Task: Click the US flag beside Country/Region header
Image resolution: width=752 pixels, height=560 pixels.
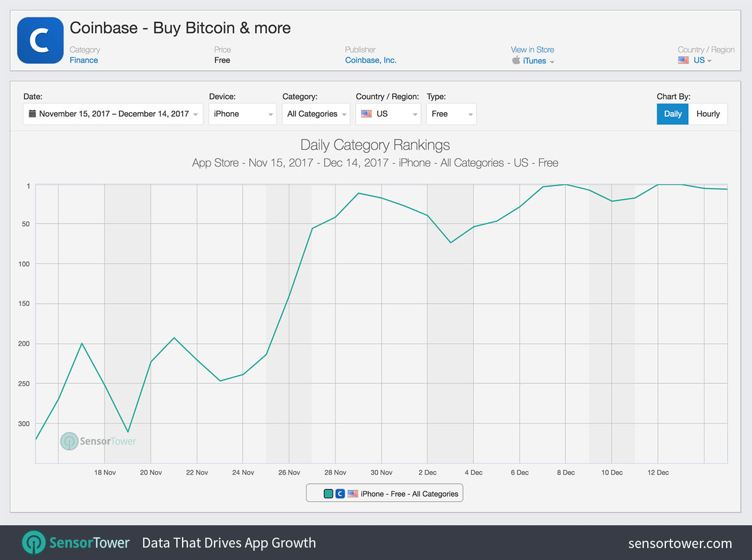Action: 683,60
